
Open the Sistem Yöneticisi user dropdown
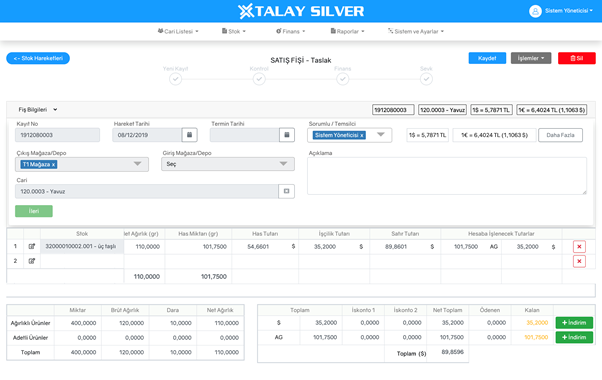pos(569,11)
